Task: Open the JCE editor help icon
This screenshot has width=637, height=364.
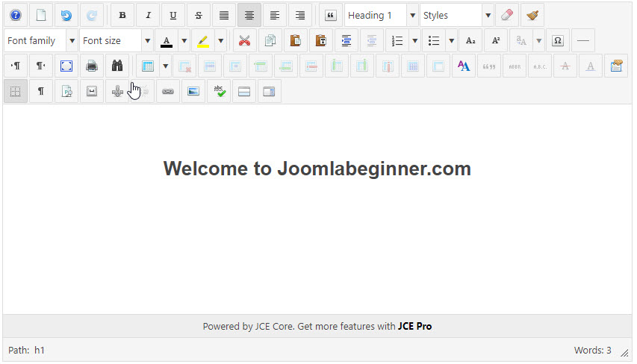Action: pos(16,16)
